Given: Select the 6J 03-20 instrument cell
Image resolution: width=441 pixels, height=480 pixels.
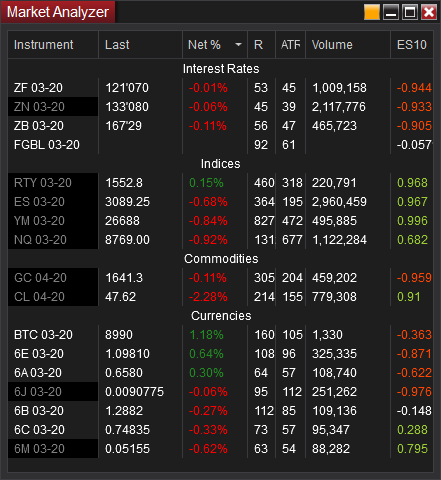Looking at the screenshot, I should (x=53, y=392).
